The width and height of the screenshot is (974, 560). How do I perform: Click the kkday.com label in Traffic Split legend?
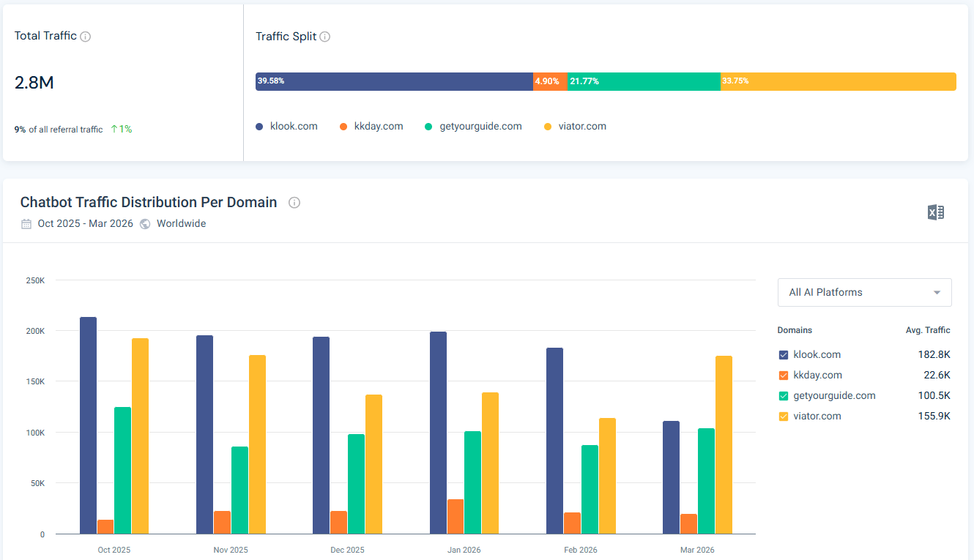click(379, 127)
